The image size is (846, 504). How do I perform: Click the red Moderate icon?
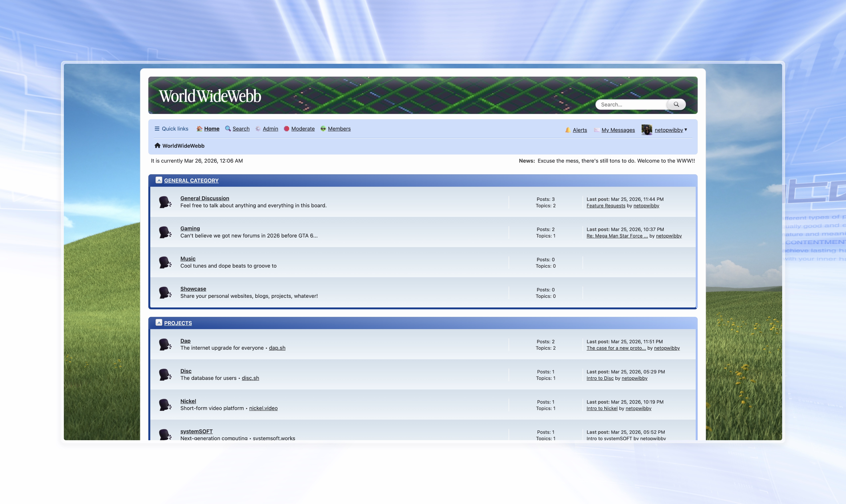[286, 128]
